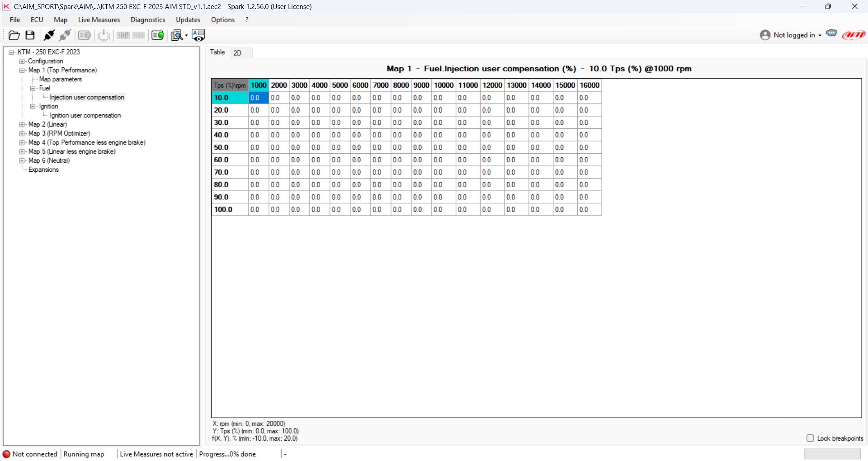Open the File menu
The image size is (868, 461).
click(15, 20)
